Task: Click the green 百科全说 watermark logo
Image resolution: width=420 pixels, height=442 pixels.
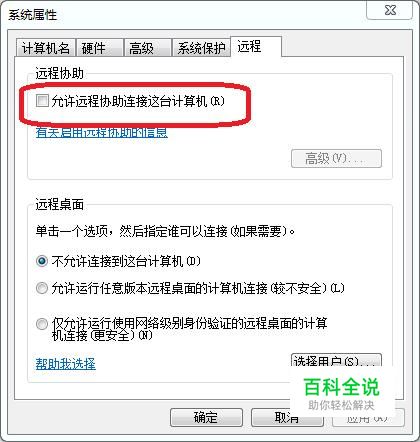Action: tap(342, 387)
